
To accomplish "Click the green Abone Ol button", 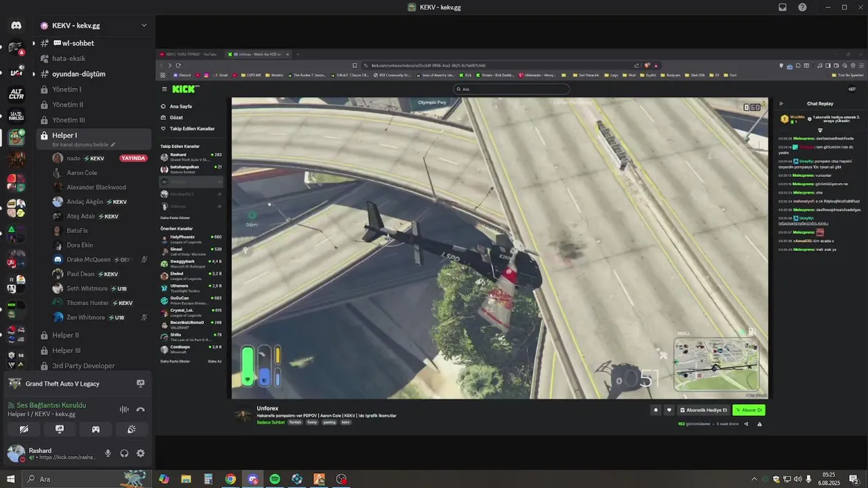I will [749, 410].
